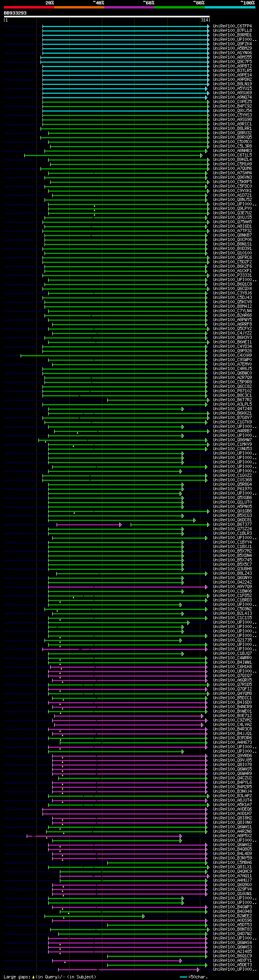Click the alignment bar for UniRef100_C6T1L5
Image resolution: width=259 pixels, height=980 pixels.
pyautogui.click(x=113, y=155)
